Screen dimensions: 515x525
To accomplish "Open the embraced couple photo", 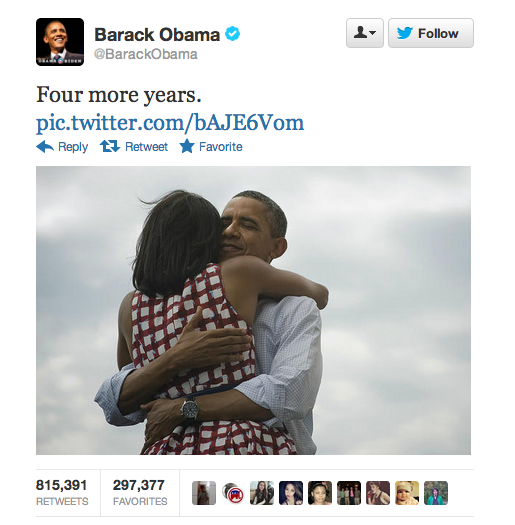I will point(253,310).
